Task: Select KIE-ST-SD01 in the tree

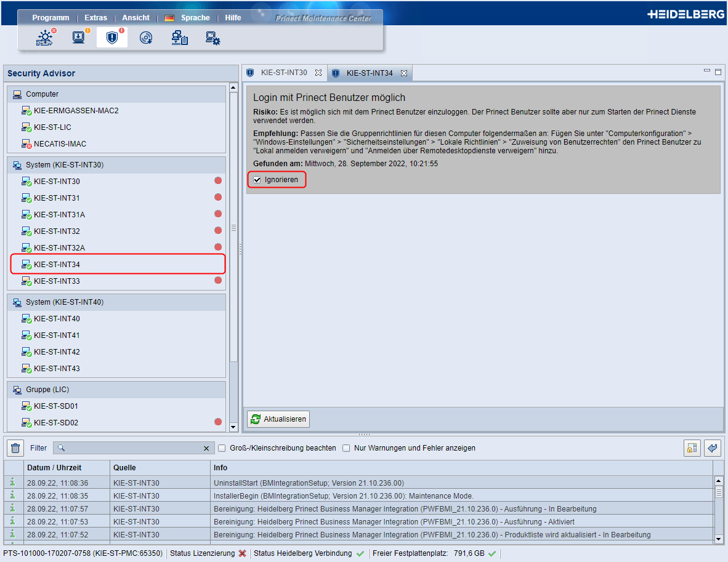Action: coord(55,406)
